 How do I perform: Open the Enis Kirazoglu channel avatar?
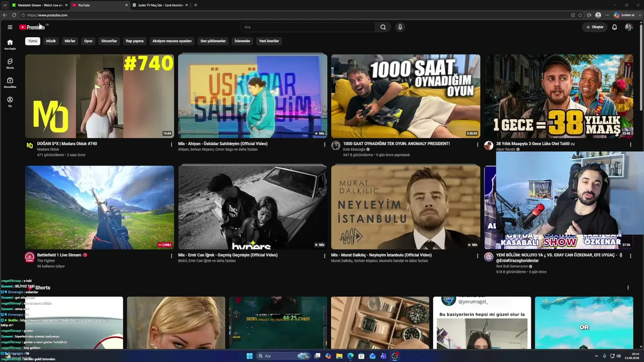point(336,146)
